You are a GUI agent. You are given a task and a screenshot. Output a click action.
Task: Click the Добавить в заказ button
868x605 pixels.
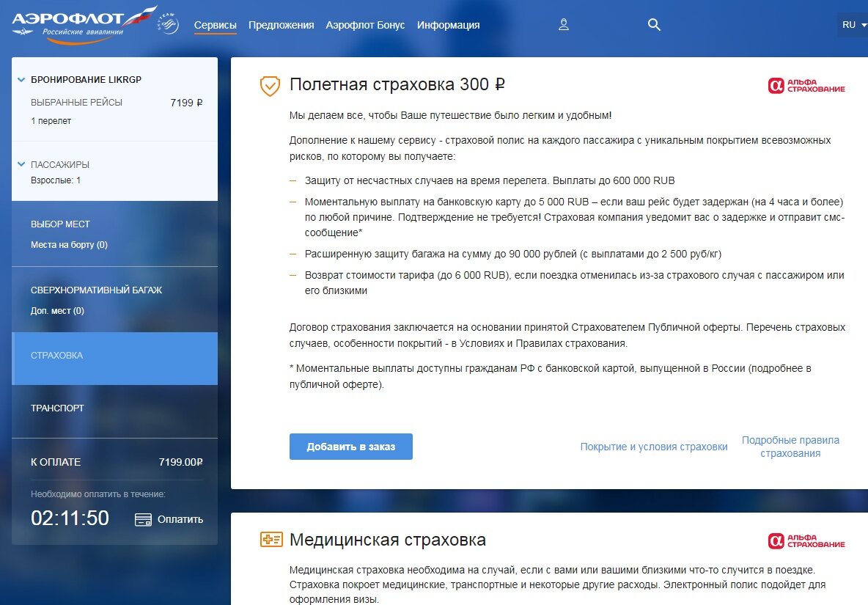[x=351, y=447]
